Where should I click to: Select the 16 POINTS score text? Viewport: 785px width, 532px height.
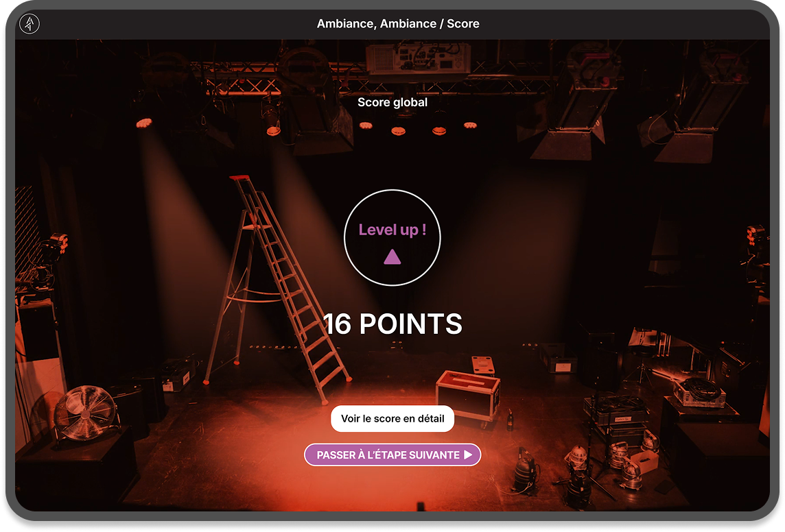[392, 324]
